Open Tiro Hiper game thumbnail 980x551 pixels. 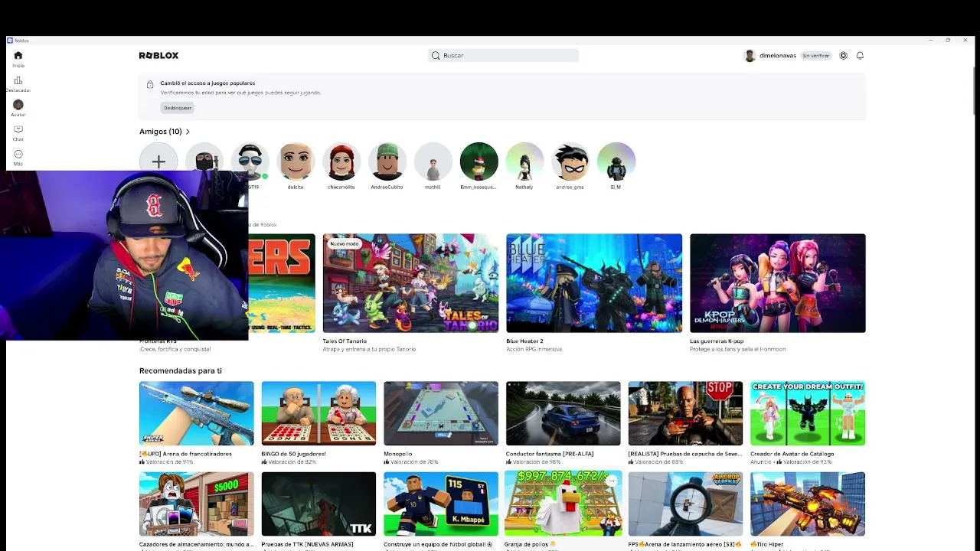pos(808,504)
